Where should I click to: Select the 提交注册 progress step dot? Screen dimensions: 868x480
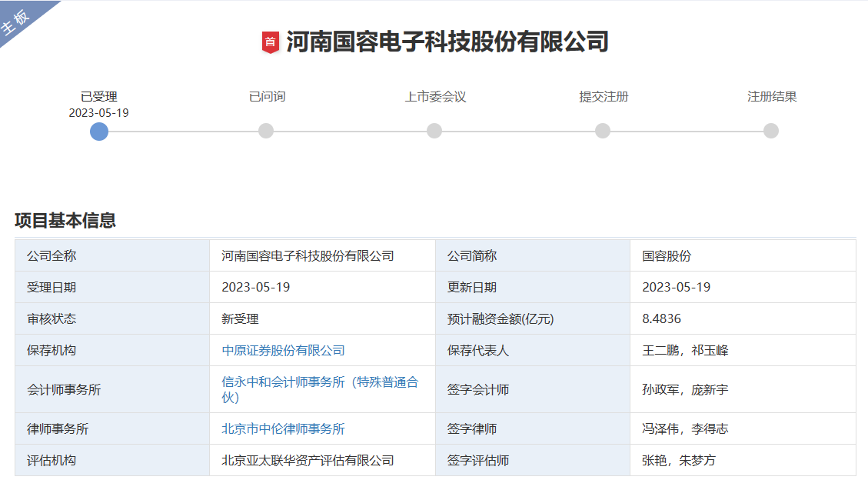pyautogui.click(x=603, y=132)
